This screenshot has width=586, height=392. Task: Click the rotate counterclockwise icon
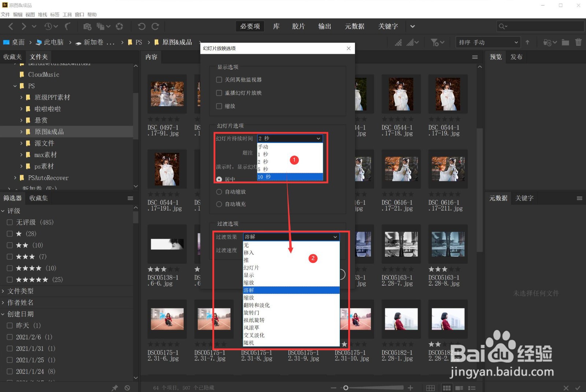(x=141, y=26)
